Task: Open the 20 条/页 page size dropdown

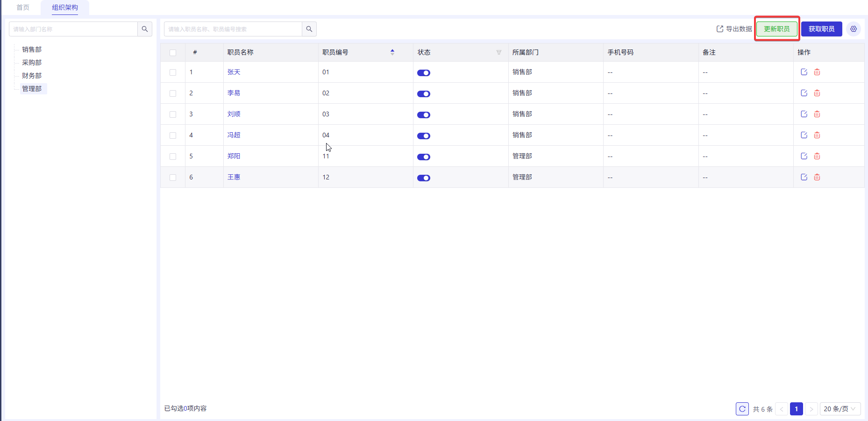Action: 840,409
